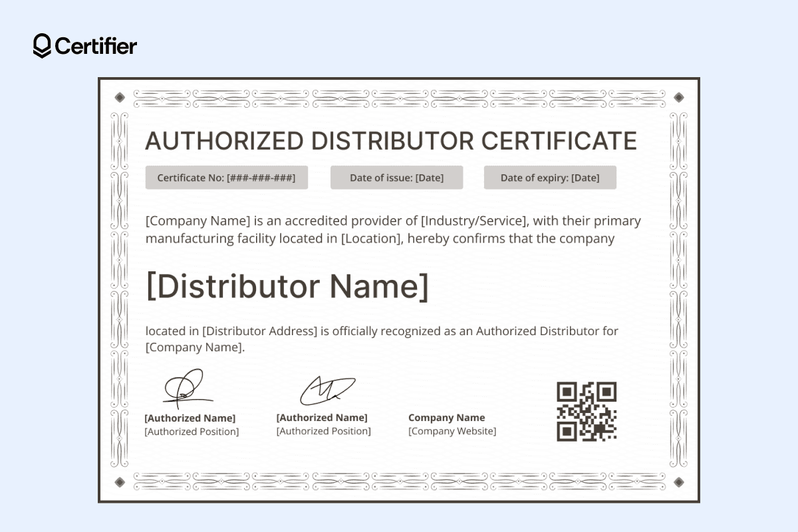Select the Date of expiry placeholder field
This screenshot has width=798, height=532.
click(x=550, y=178)
